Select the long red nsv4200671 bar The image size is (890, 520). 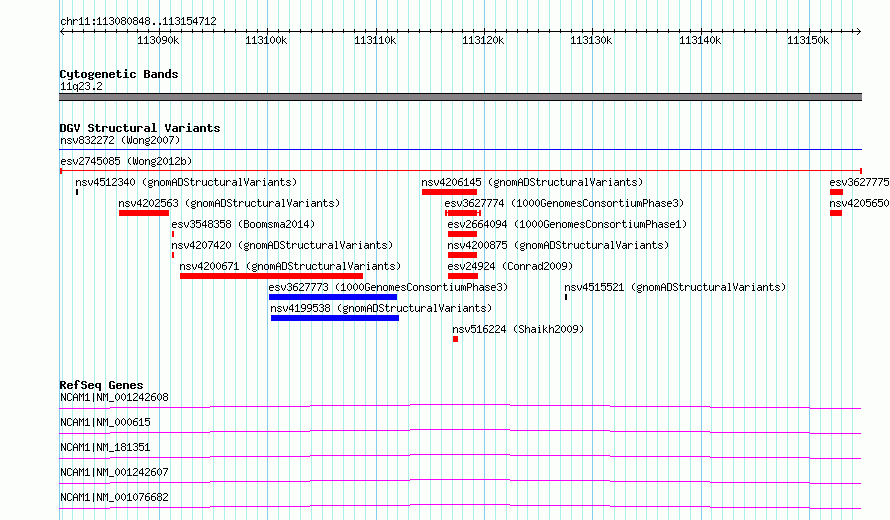271,276
